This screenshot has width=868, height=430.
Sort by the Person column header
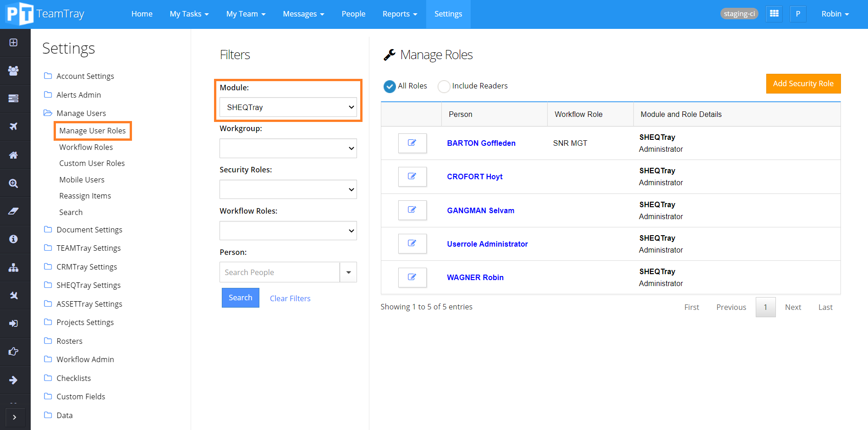click(x=494, y=114)
